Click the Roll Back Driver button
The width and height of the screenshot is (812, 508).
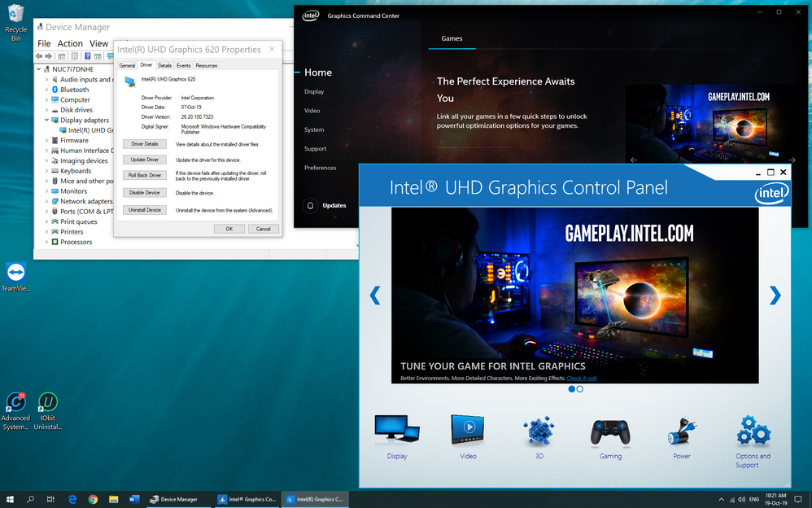[x=145, y=173]
